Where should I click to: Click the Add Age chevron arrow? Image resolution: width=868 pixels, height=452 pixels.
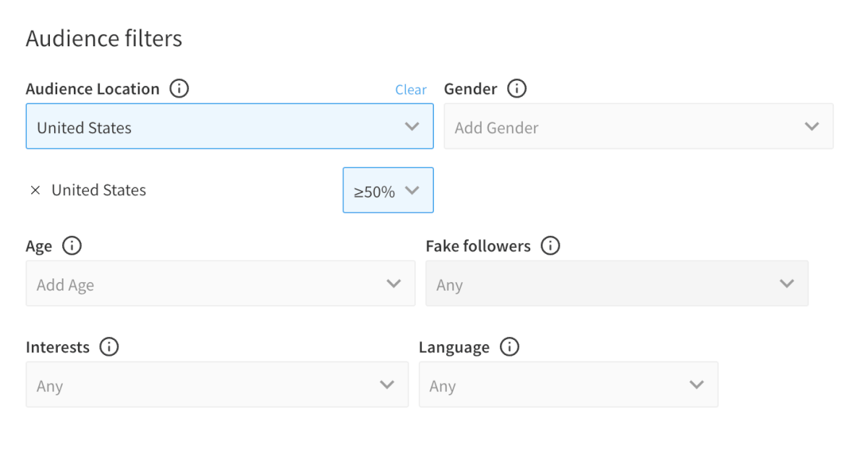[393, 283]
